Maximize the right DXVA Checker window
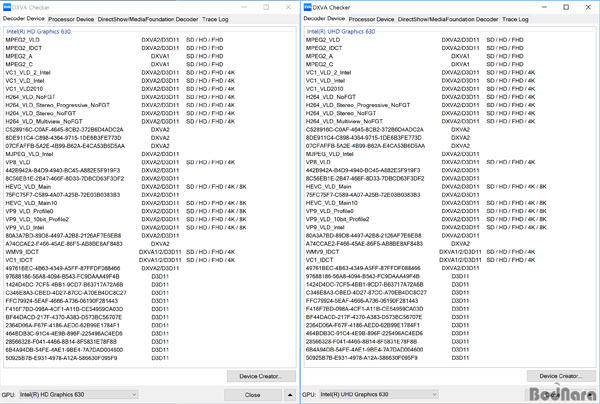The height and width of the screenshot is (404, 600). (566, 7)
